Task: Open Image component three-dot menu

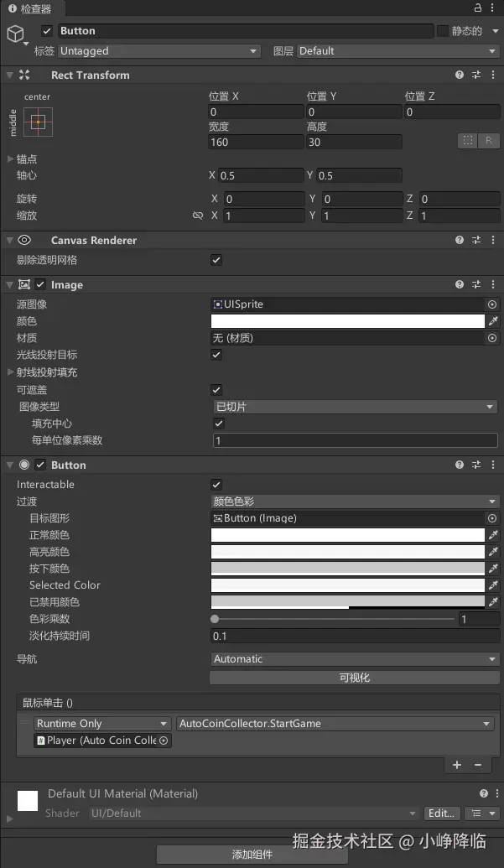Action: click(x=493, y=284)
